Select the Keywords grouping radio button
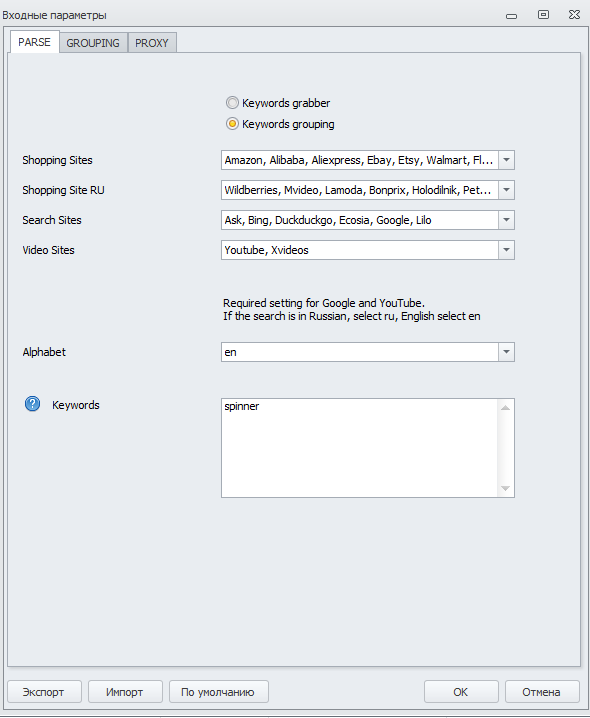 coord(232,124)
